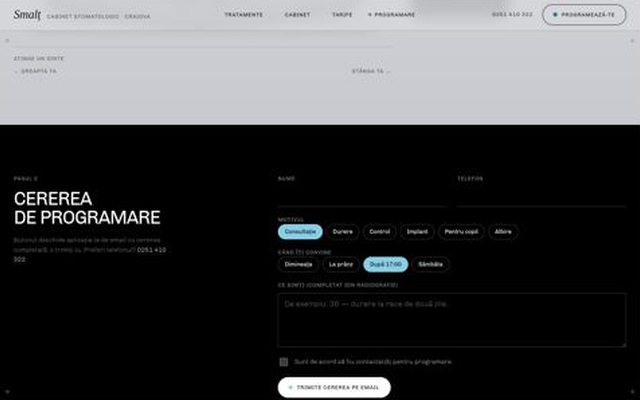Select the Consultație reason chip
This screenshot has height=400, width=640.
click(x=300, y=232)
